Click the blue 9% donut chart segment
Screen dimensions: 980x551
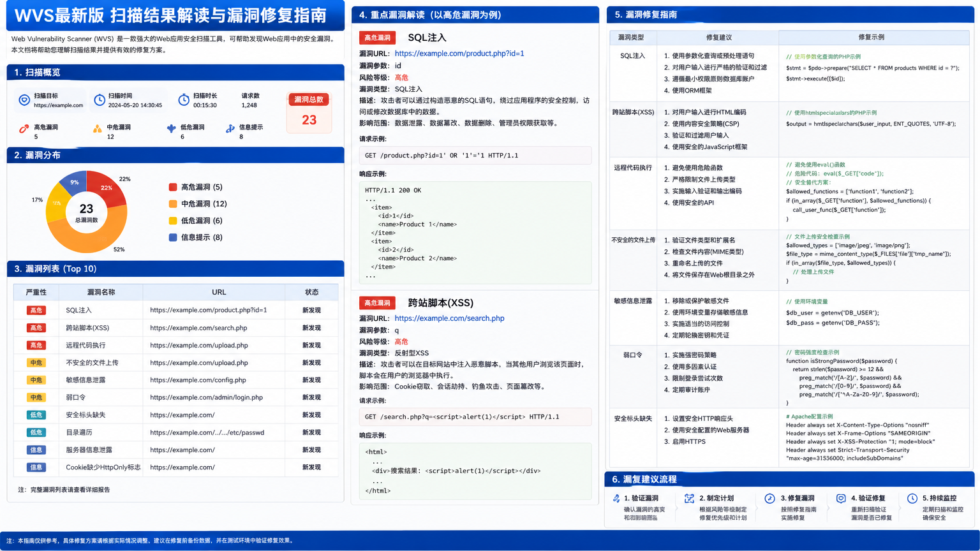click(x=74, y=182)
